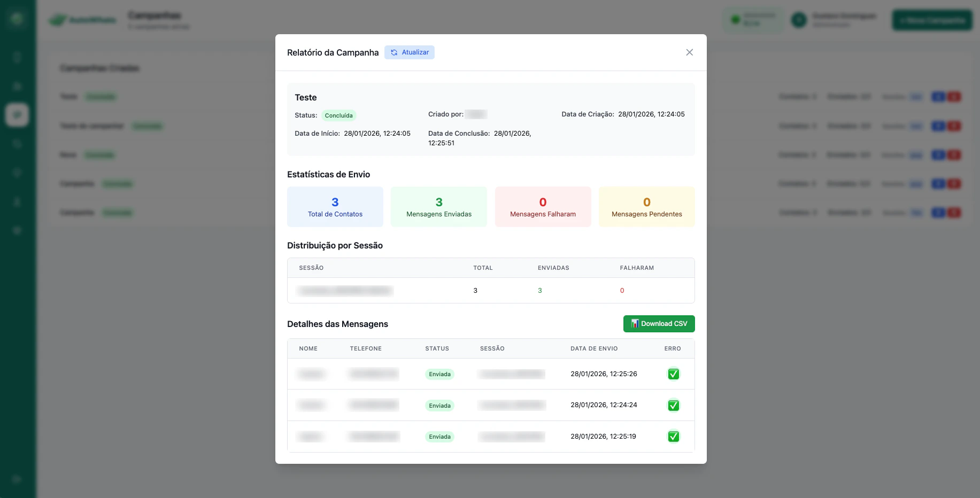980x498 pixels.
Task: Click the Mensagens Falharam card
Action: [x=543, y=207]
